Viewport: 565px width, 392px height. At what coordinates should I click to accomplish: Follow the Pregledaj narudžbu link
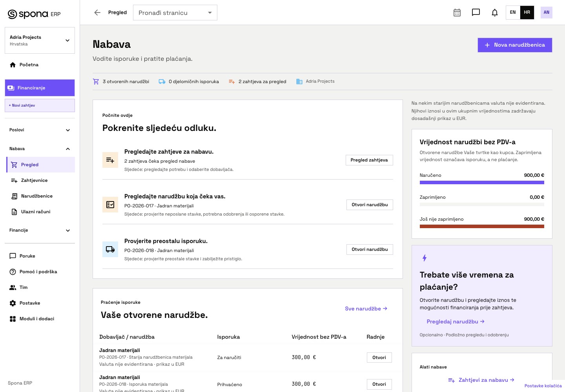(x=456, y=321)
